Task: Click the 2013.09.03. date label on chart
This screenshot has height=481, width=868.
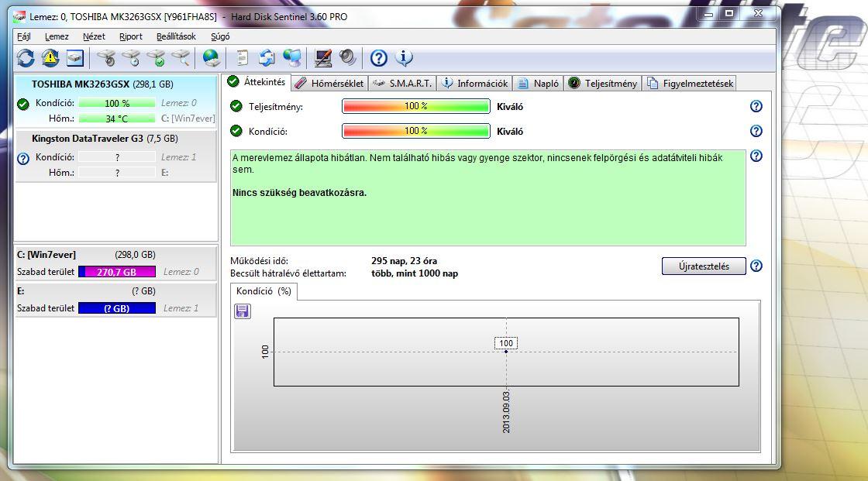Action: (x=506, y=412)
